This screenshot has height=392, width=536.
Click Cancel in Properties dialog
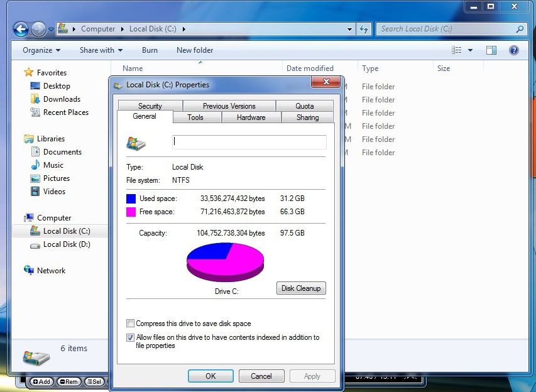[261, 376]
